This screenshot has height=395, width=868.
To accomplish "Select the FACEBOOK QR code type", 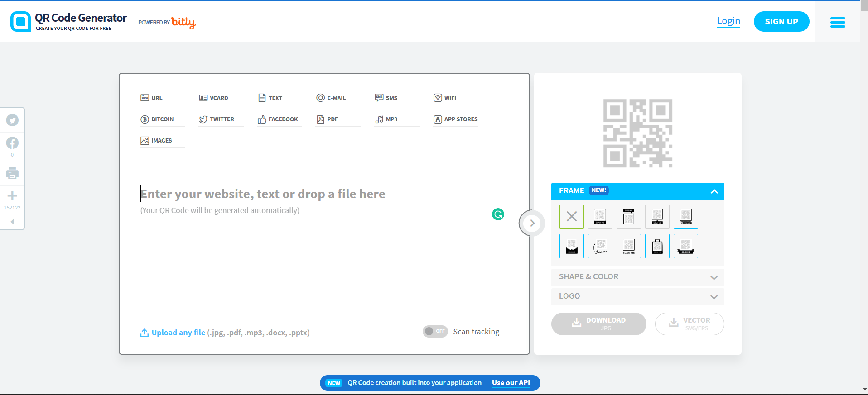I will [280, 119].
